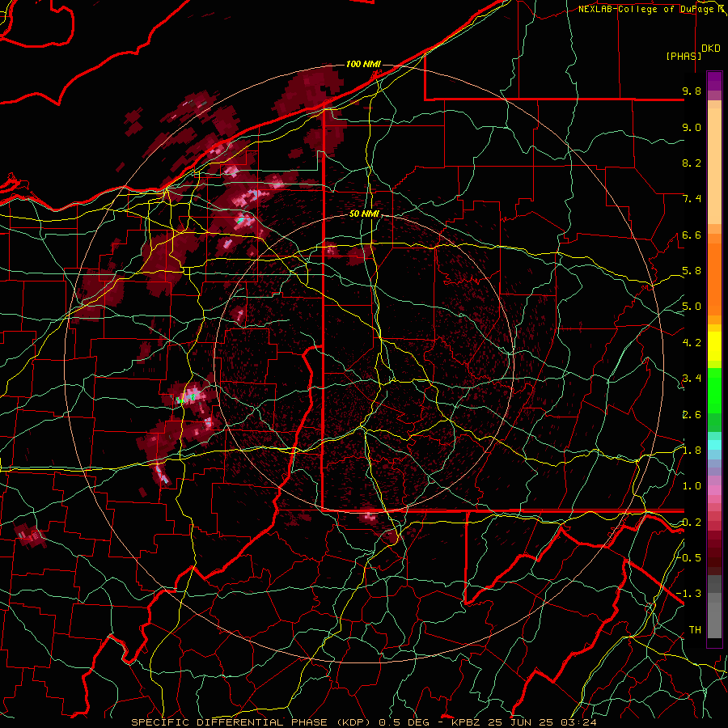Select the 1.8 scale value
This screenshot has width=728, height=728.
click(692, 451)
